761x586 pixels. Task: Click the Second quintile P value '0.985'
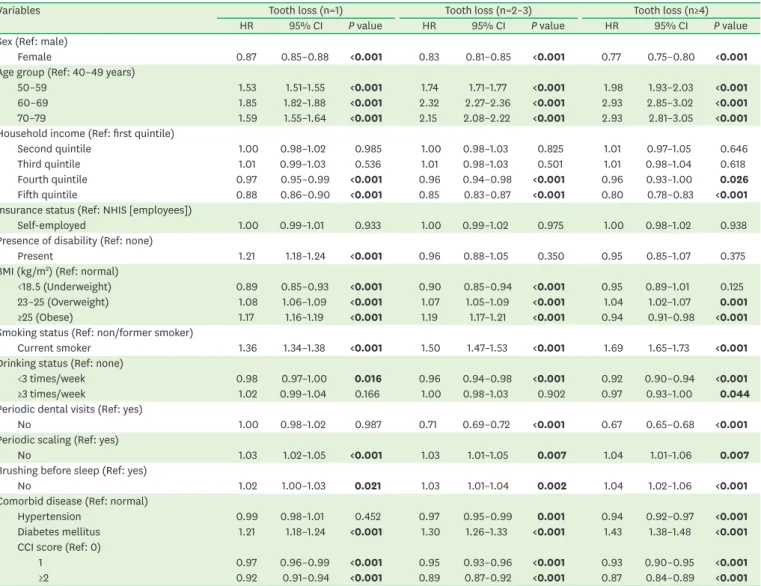(368, 149)
